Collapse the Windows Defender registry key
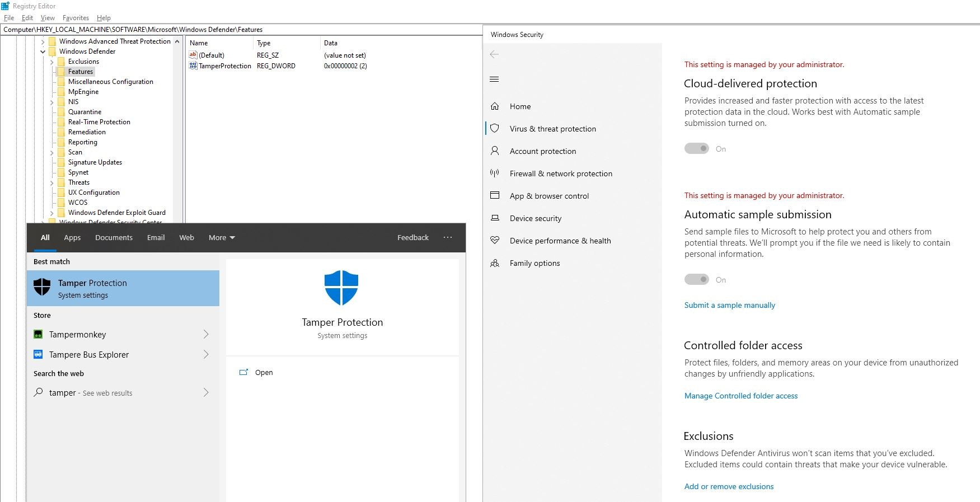 (x=43, y=51)
